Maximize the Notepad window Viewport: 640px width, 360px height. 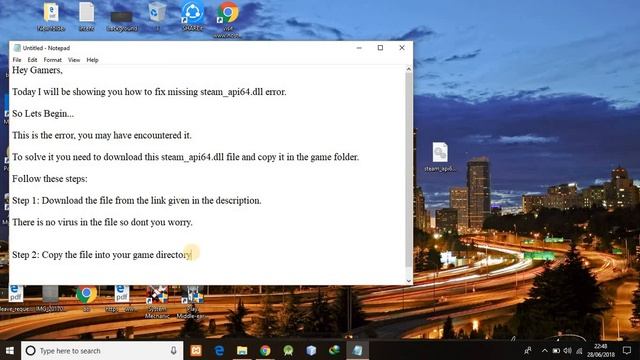[x=380, y=48]
